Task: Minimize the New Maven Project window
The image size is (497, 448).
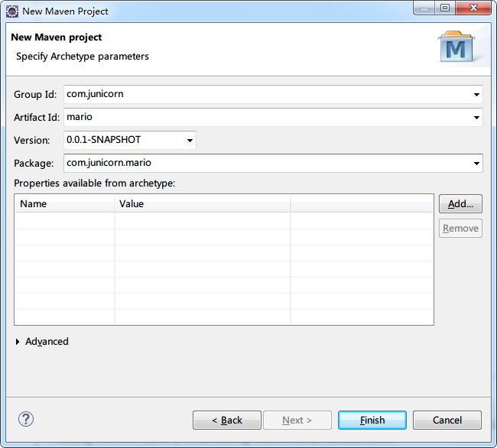Action: point(424,8)
